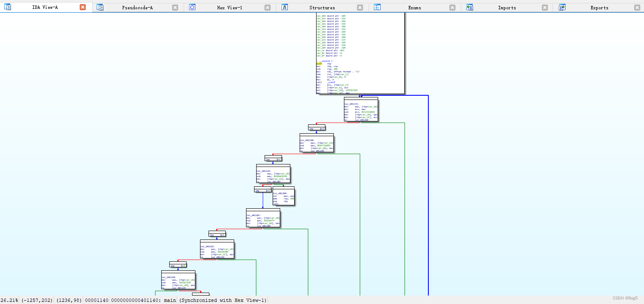Close the IDA View-A tab
The image size is (644, 304).
(83, 8)
